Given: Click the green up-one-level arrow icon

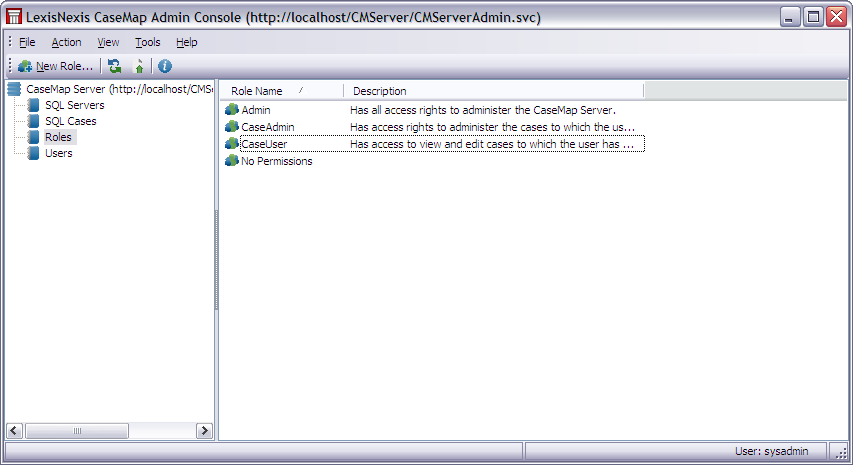Looking at the screenshot, I should [x=139, y=66].
